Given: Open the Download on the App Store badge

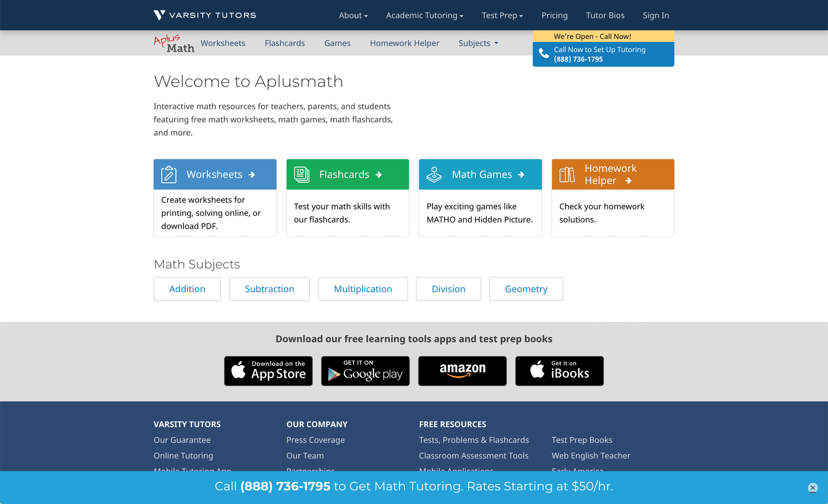Looking at the screenshot, I should pos(268,371).
